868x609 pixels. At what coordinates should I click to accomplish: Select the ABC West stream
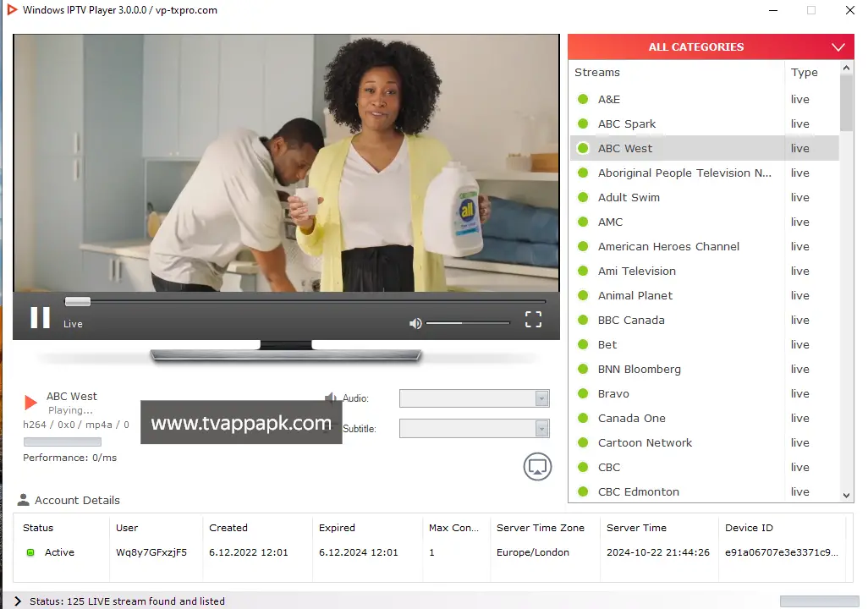[x=704, y=148]
